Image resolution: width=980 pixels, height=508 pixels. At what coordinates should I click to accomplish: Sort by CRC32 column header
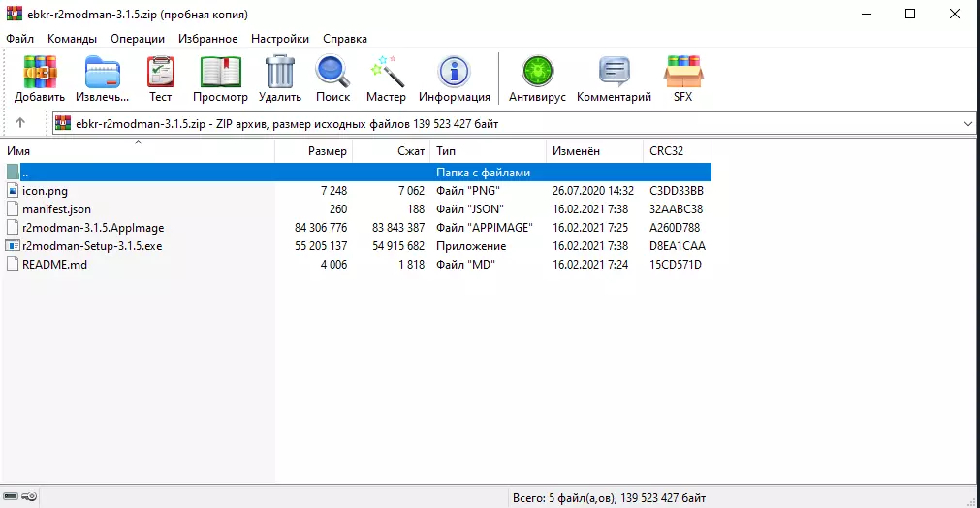click(677, 151)
